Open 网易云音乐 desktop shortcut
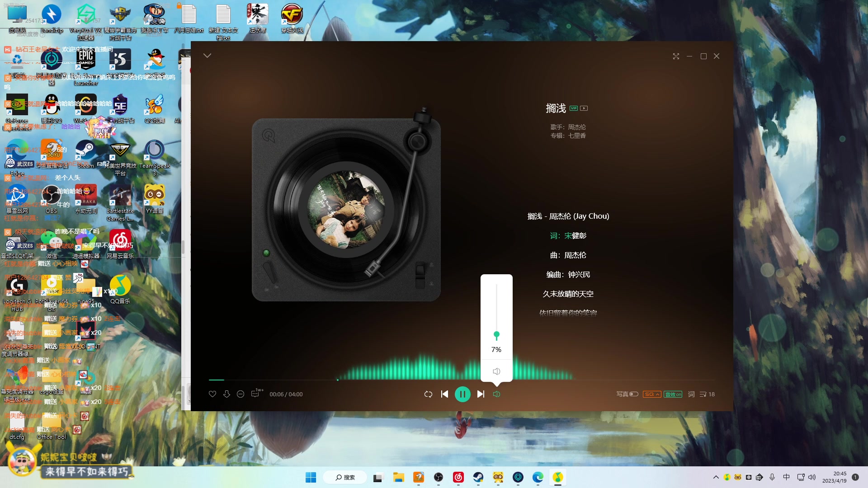 point(120,244)
